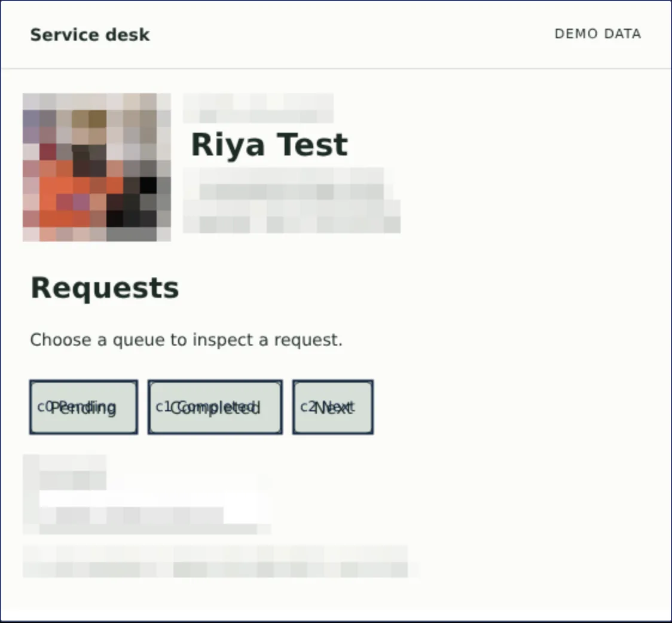Click the 'Choose a queue' instruction text
This screenshot has height=623, width=672.
tap(187, 340)
